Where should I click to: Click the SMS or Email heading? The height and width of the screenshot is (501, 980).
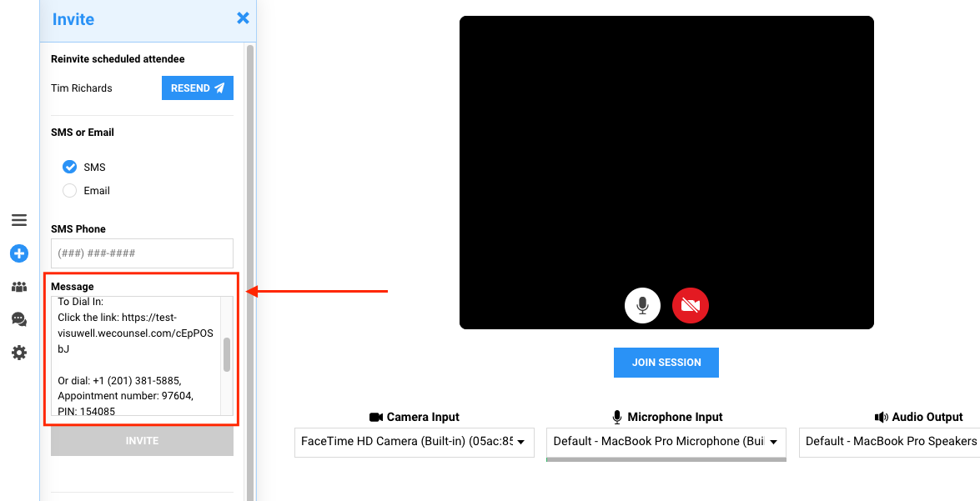point(83,133)
